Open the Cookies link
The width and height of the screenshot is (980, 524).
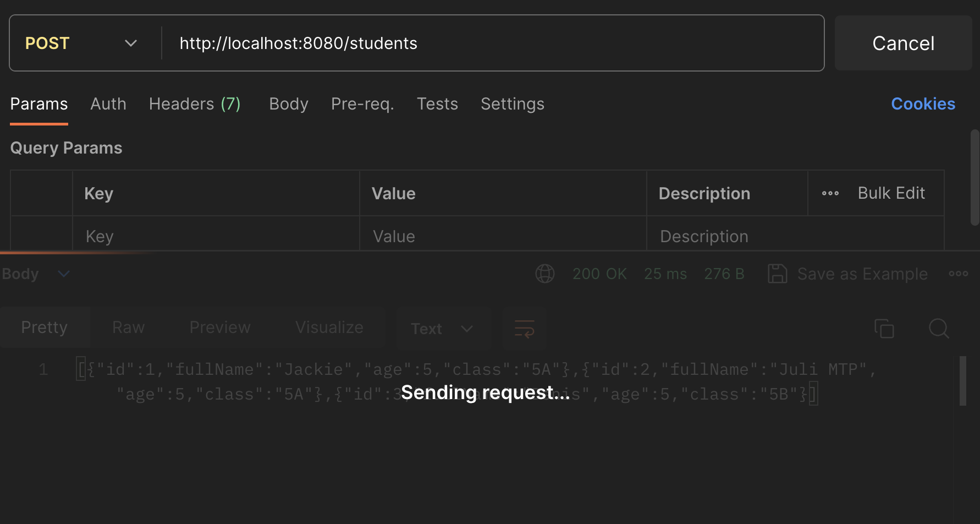tap(923, 104)
